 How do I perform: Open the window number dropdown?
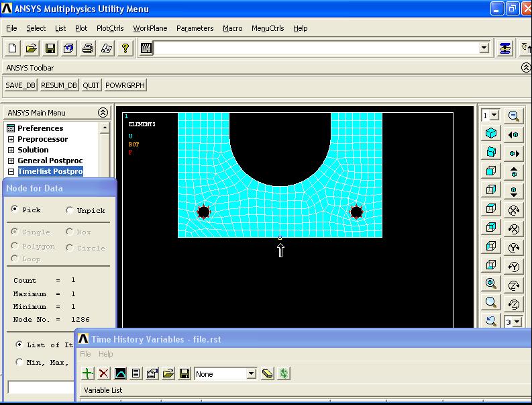click(x=494, y=115)
